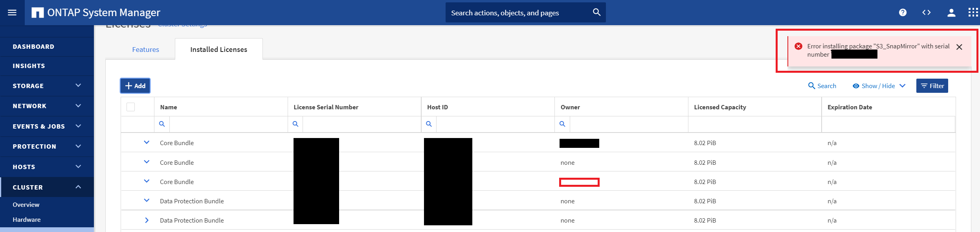Open the help question mark icon
Screen dimensions: 980x232
point(903,13)
